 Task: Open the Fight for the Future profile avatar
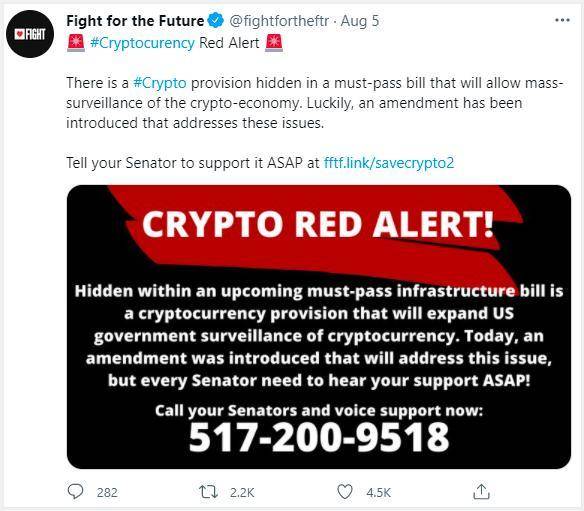pos(30,34)
